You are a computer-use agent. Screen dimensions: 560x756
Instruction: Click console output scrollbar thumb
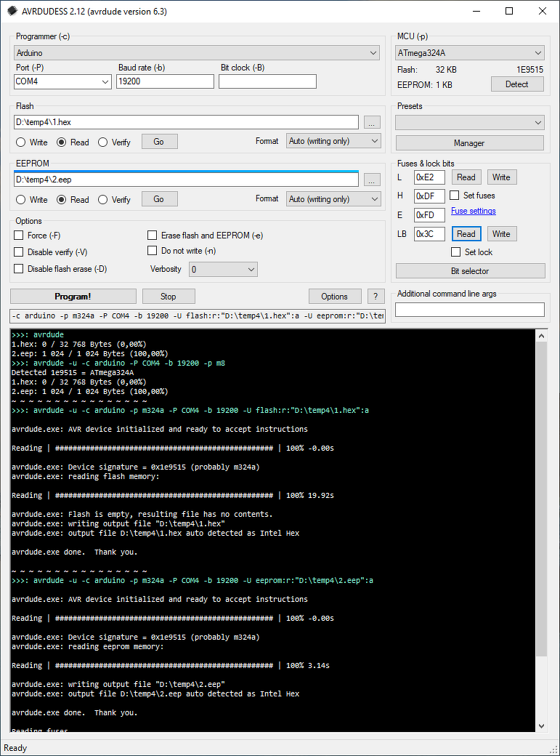(541, 499)
